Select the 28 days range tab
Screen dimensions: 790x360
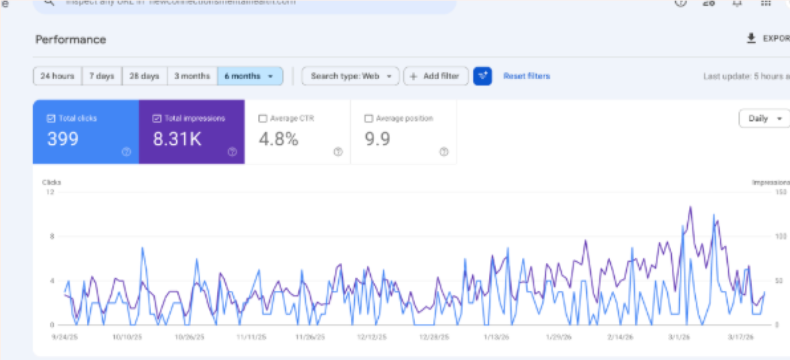click(x=145, y=76)
